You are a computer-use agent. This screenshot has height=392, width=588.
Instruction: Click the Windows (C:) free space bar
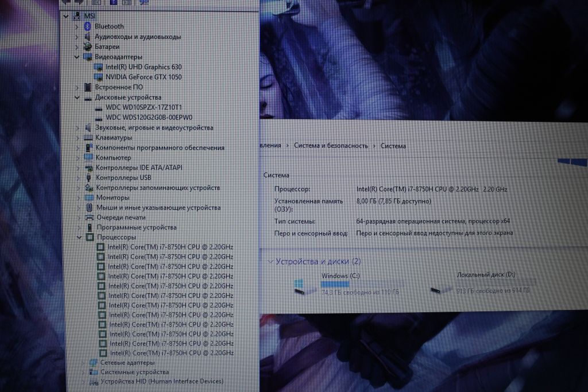pos(362,284)
